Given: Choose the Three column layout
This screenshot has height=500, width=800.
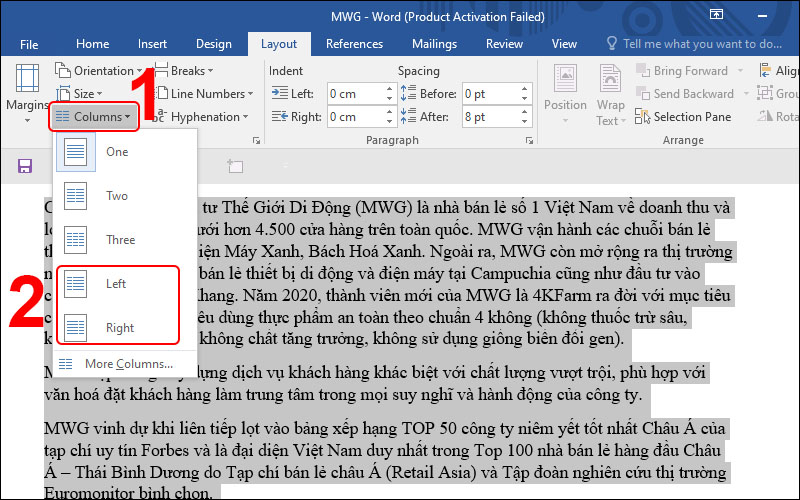Looking at the screenshot, I should pyautogui.click(x=124, y=239).
